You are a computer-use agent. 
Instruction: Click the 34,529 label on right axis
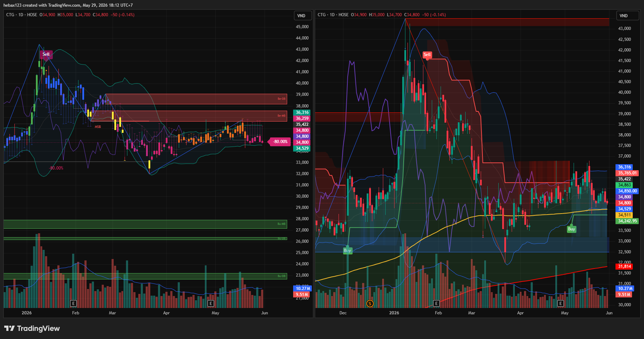pos(624,209)
